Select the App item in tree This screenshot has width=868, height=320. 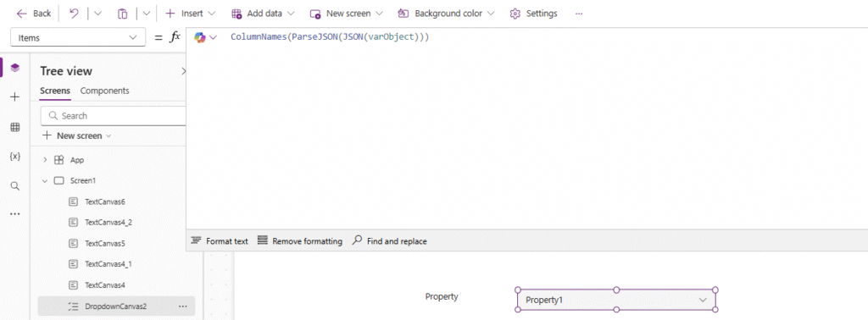(77, 160)
